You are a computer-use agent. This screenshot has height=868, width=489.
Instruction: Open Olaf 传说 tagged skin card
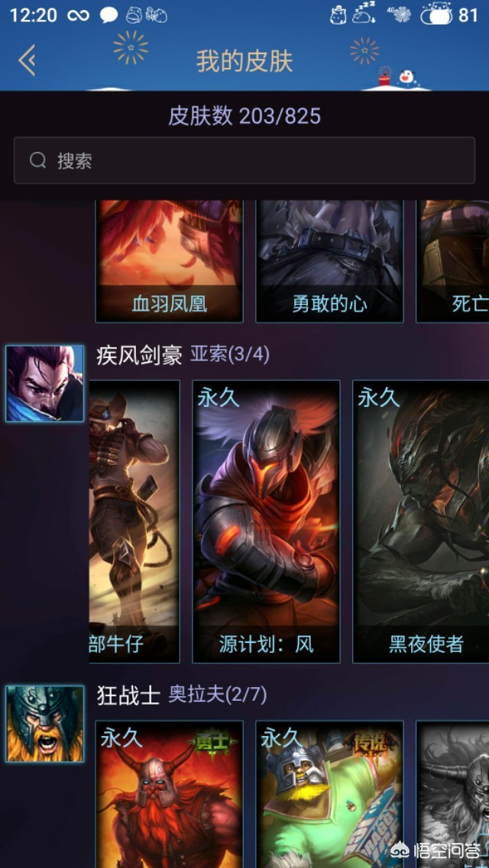pos(329,794)
